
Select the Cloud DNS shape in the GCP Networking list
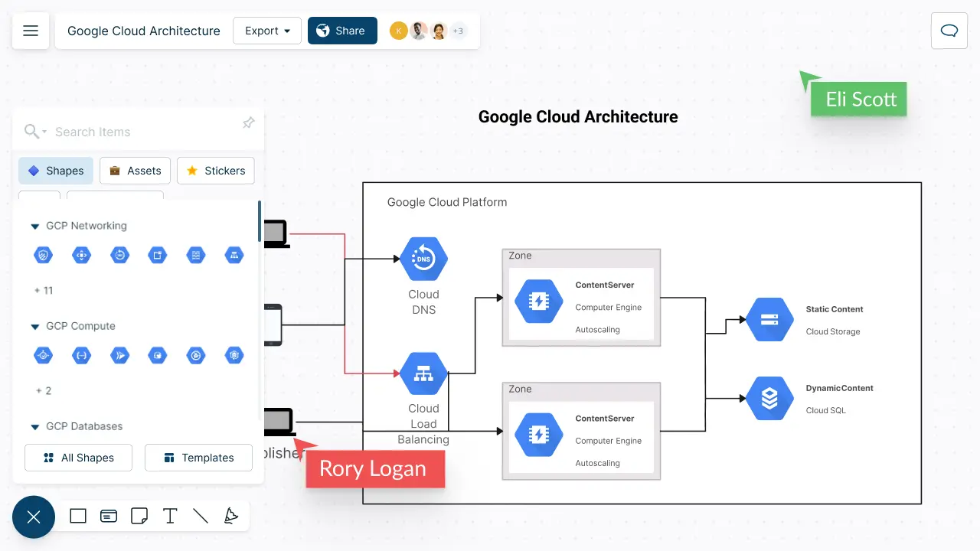pyautogui.click(x=120, y=255)
